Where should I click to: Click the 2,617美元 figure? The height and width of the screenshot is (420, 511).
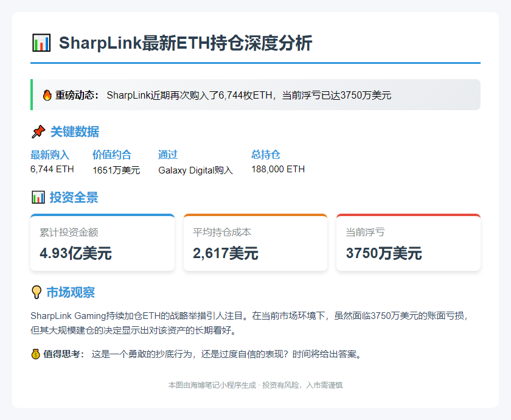226,253
